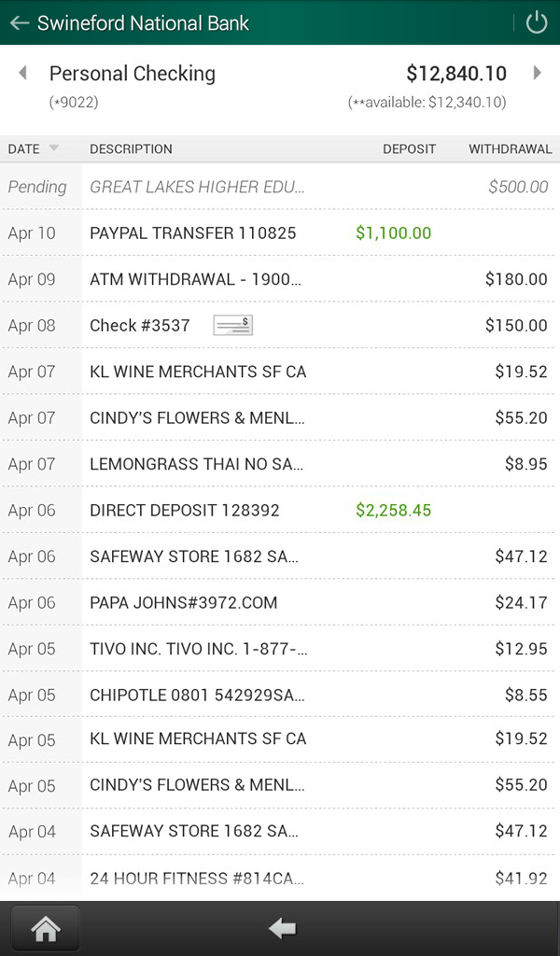Select KL WINE MERCHANTS entry from Apr 07
This screenshot has width=560, height=956.
coord(280,372)
